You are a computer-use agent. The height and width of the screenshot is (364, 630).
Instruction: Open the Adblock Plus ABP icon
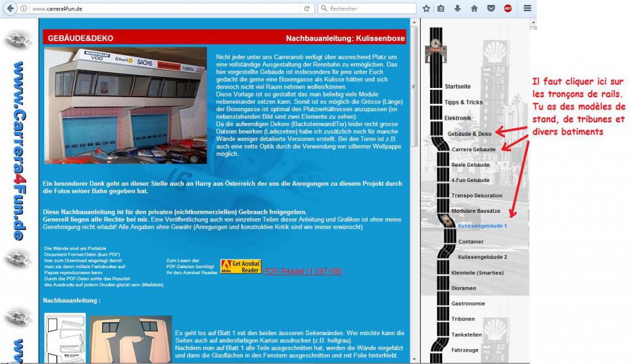click(508, 9)
